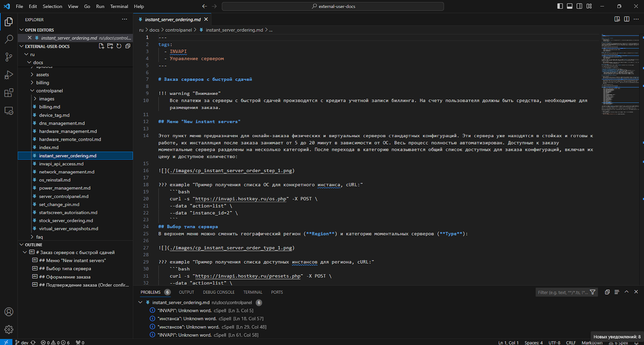This screenshot has width=644, height=345.
Task: Change encoding via UTF-8 status item
Action: 554,343
